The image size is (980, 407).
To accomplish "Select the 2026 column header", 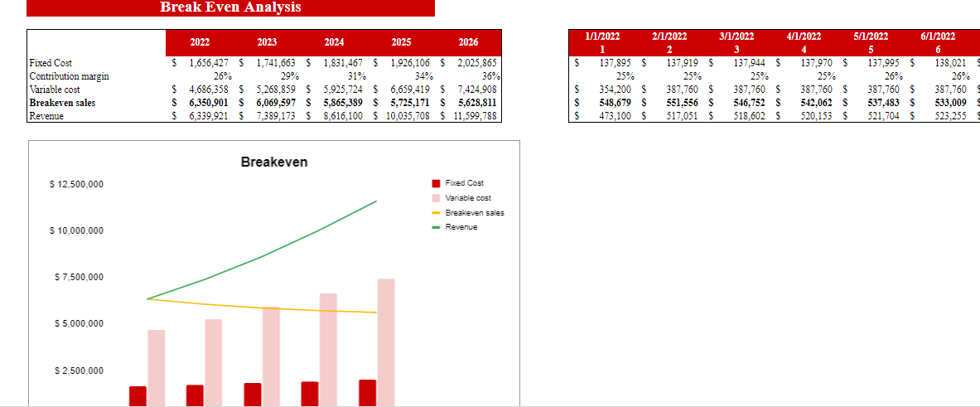I will 468,42.
